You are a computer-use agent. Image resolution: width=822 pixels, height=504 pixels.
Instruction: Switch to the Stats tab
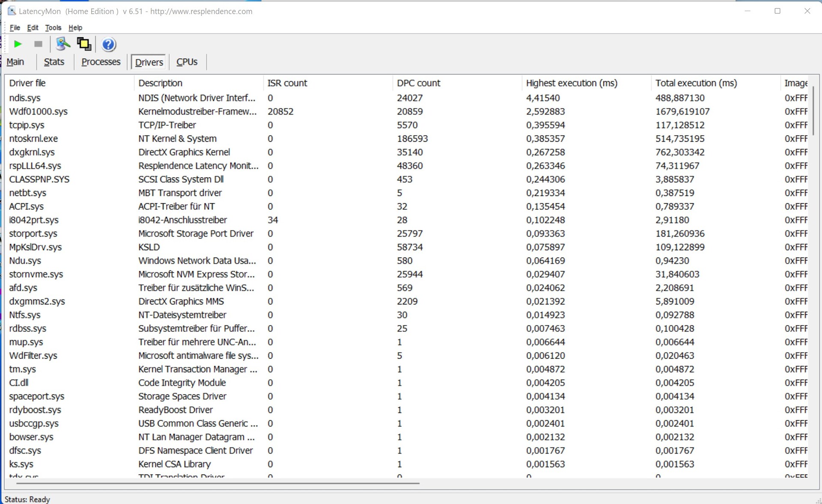[x=54, y=62]
